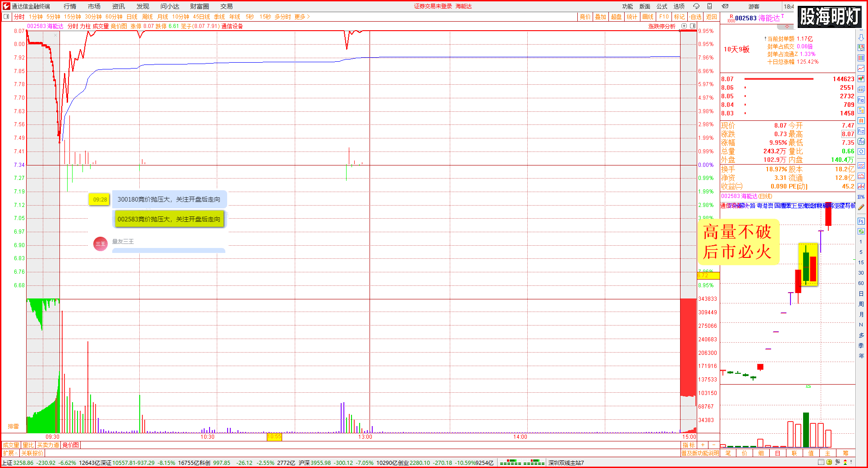Image resolution: width=868 pixels, height=468 pixels.
Task: Toggle the side panel icon beside 涨跌停分析
Action: tap(693, 26)
